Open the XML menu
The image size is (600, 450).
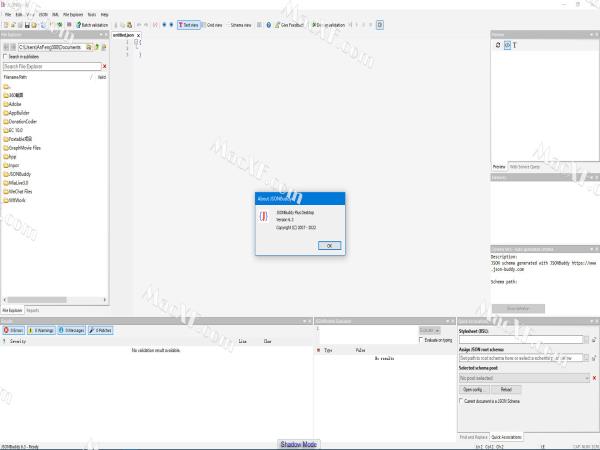[55, 15]
